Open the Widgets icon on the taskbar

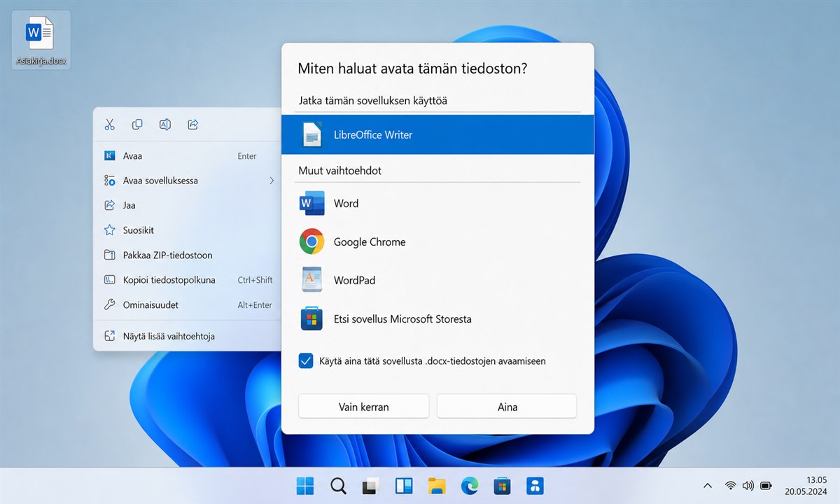404,486
